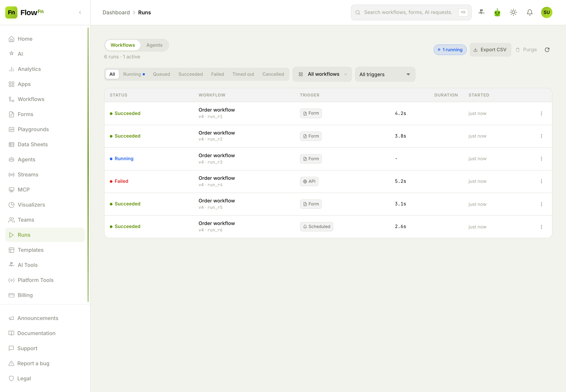Open row actions for run_r1
The width and height of the screenshot is (566, 392).
coord(541,113)
